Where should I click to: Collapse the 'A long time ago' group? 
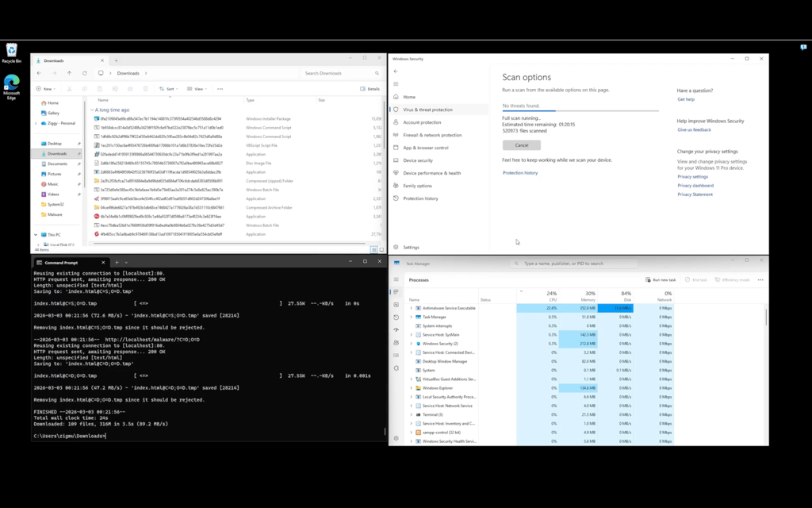click(x=92, y=110)
